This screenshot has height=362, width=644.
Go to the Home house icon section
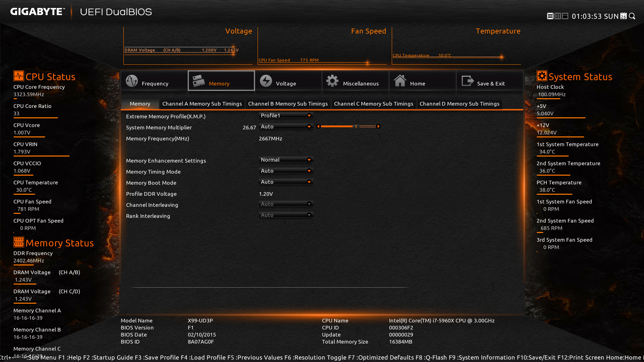400,81
